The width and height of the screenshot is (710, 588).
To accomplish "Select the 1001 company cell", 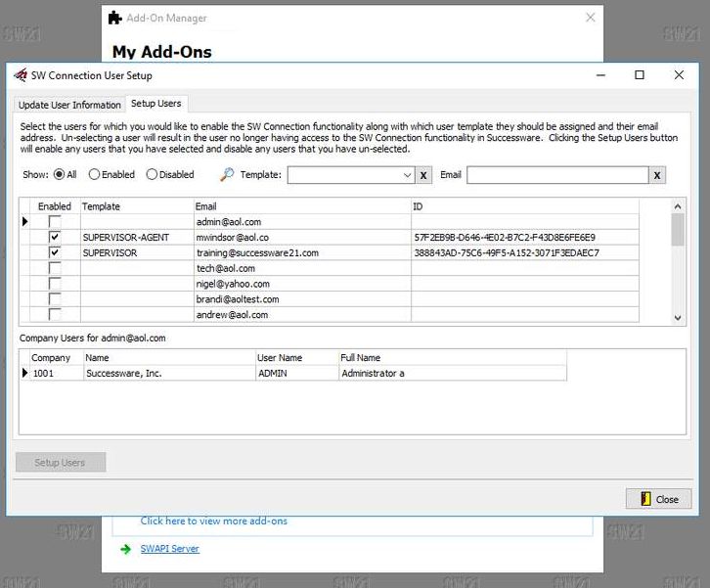I will 57,374.
